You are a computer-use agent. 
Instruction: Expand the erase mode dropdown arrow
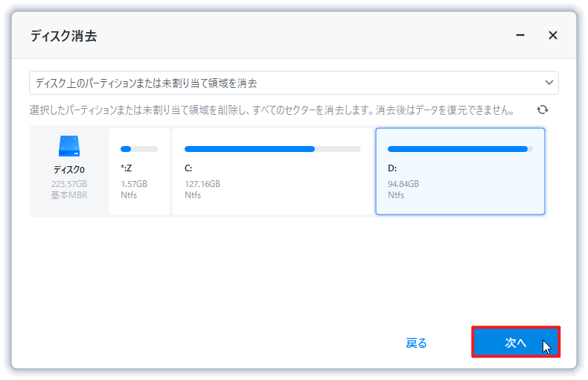[549, 83]
